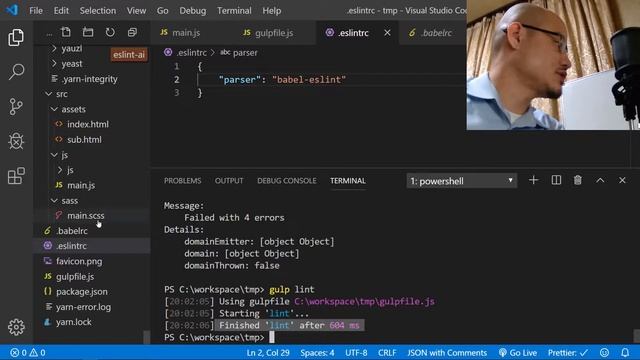
Task: Maximize the panel with the up chevron
Action: coord(600,180)
